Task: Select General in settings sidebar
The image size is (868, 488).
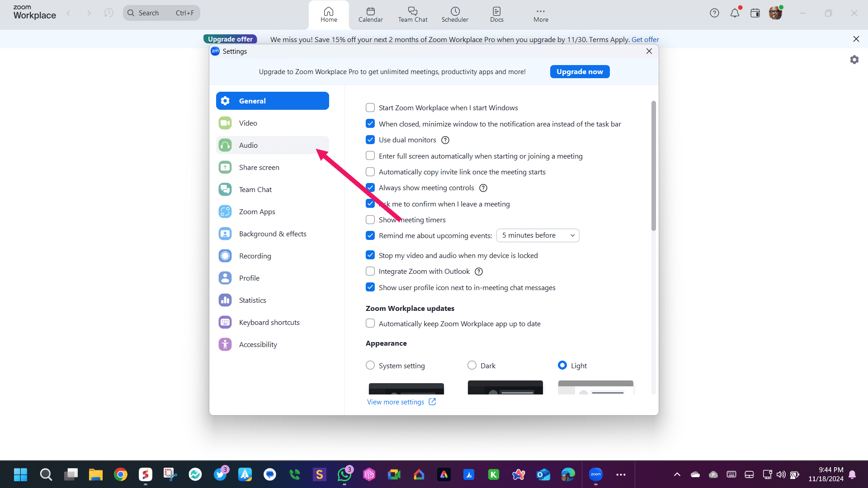Action: point(272,101)
